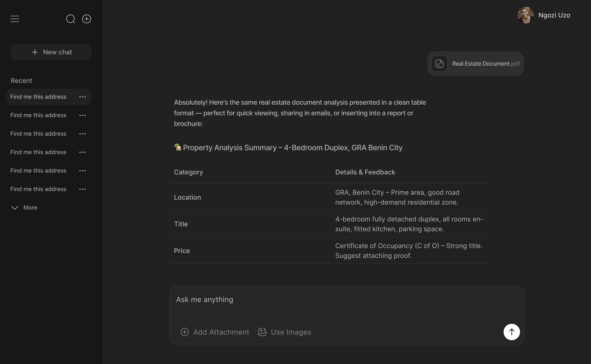This screenshot has height=364, width=591.
Task: Click the search icon in sidebar
Action: 70,19
